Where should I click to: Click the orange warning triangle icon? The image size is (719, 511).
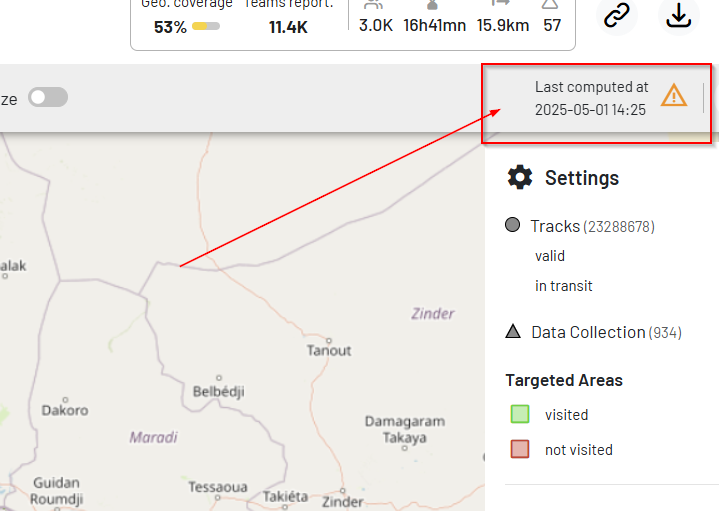pyautogui.click(x=674, y=96)
